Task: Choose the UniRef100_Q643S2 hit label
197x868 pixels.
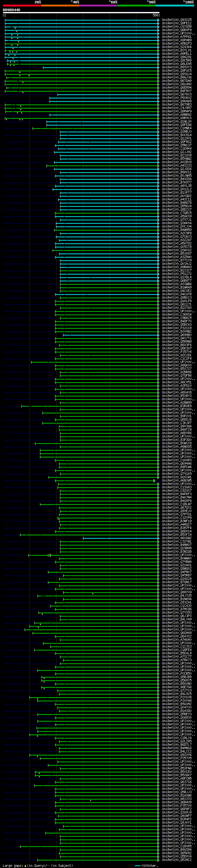Action: coord(177,636)
